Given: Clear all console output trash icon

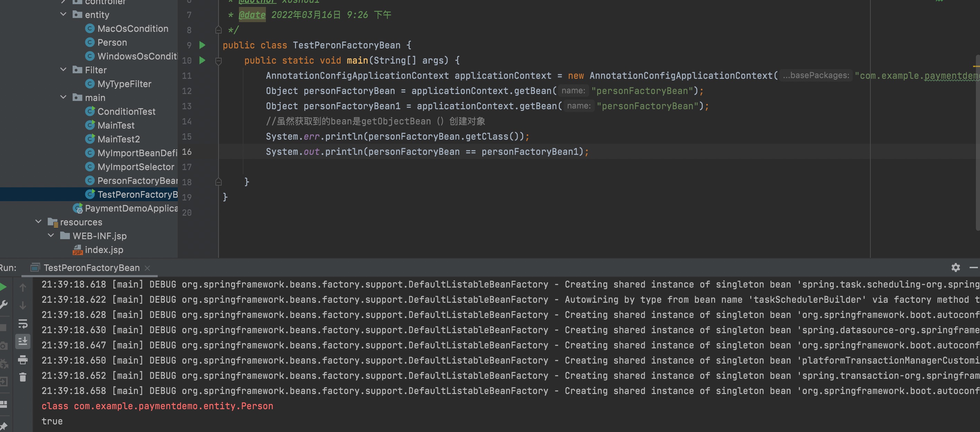Looking at the screenshot, I should click(x=23, y=377).
